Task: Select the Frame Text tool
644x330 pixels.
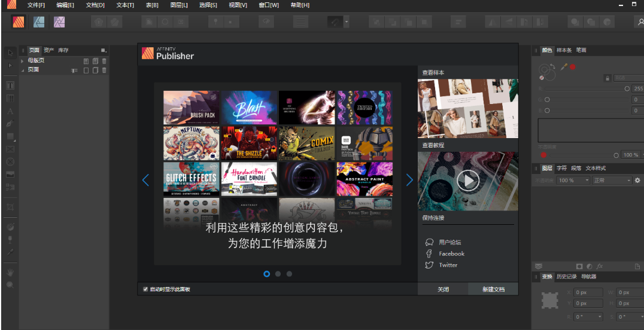Action: (10, 85)
